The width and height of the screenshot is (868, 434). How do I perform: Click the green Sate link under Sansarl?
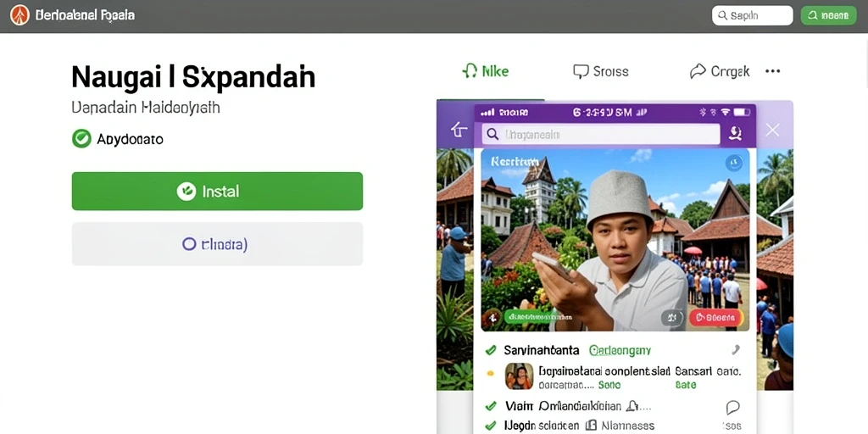[x=685, y=385]
